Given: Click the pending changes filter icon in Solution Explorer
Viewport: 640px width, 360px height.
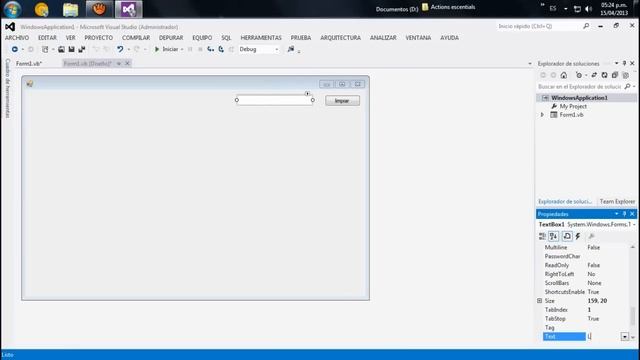Looking at the screenshot, I should (x=579, y=75).
